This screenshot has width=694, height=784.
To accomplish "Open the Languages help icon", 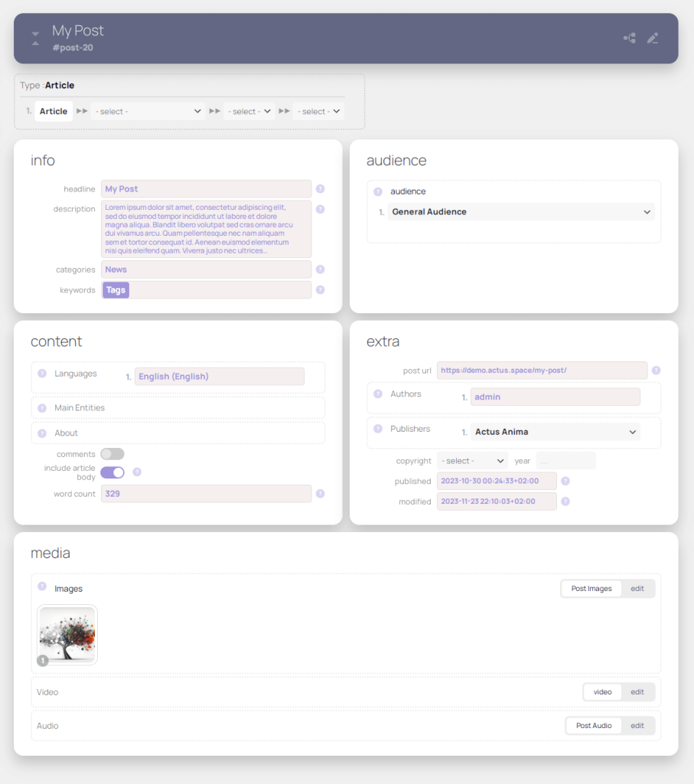I will [42, 374].
